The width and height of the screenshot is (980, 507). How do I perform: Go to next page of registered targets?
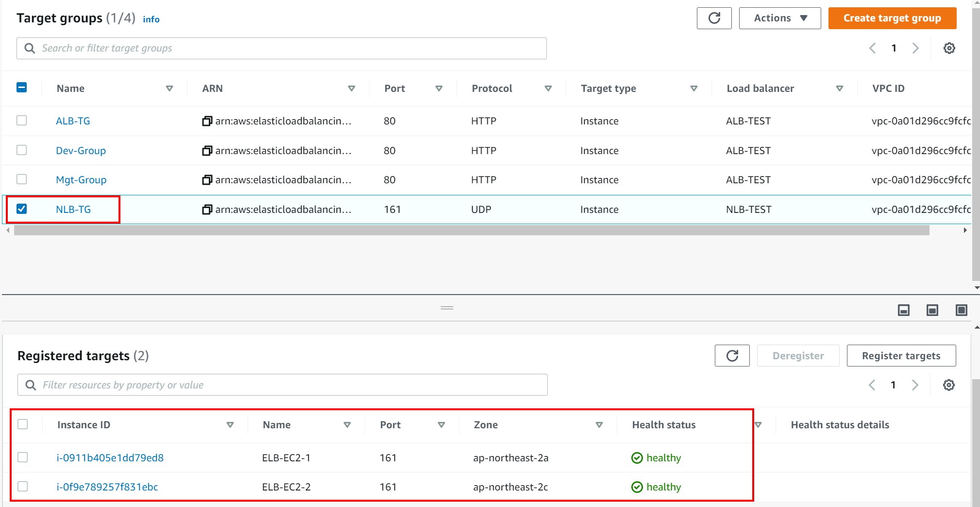pos(915,385)
